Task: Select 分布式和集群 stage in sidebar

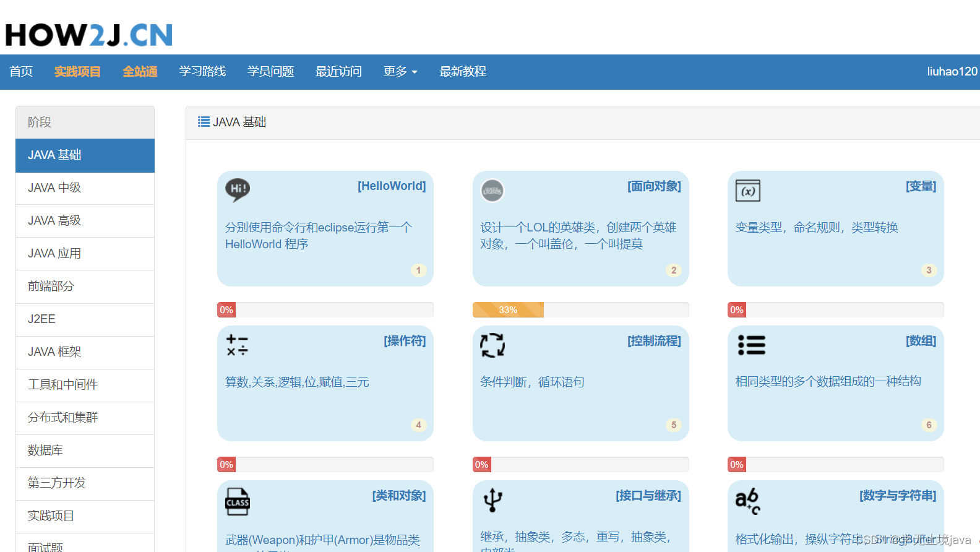Action: pos(85,418)
